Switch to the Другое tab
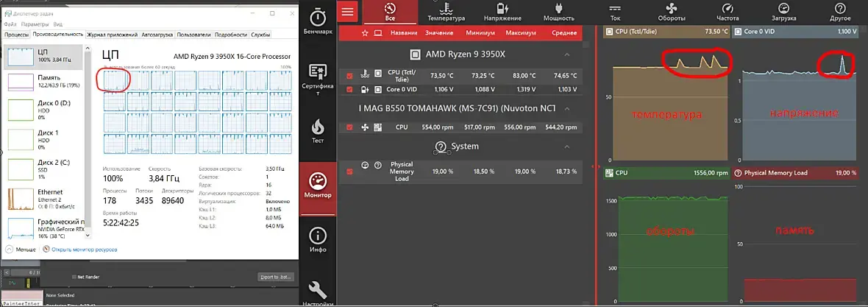This screenshot has height=307, width=868. pos(840,12)
